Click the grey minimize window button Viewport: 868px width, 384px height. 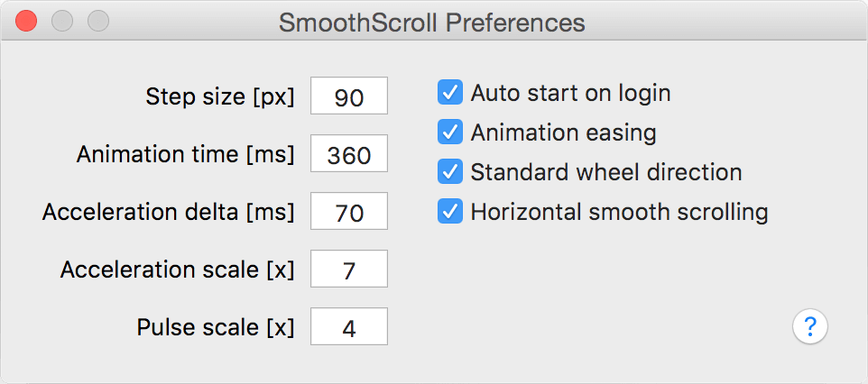(62, 21)
